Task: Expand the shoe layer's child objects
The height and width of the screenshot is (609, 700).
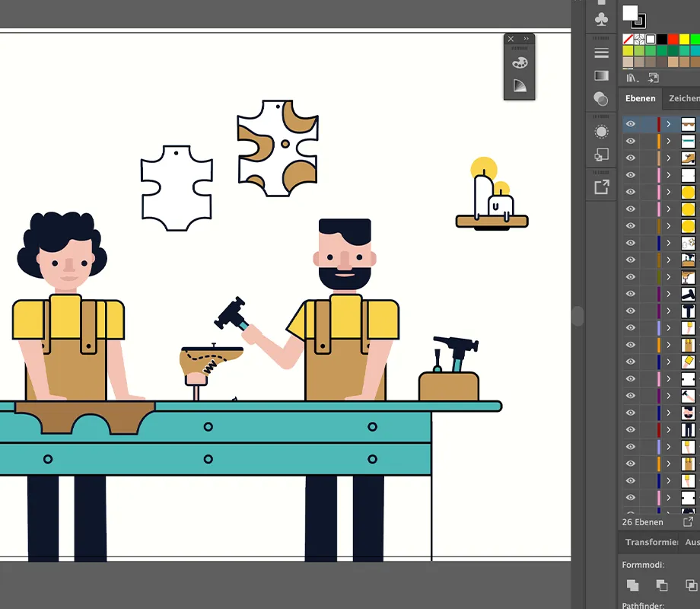Action: 670,158
